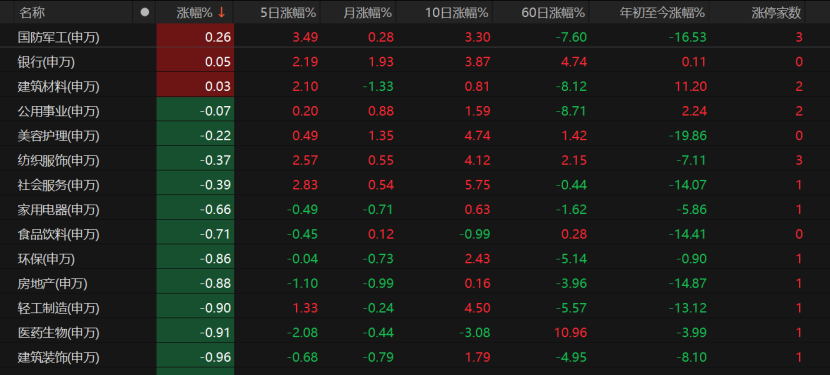Image resolution: width=830 pixels, height=375 pixels.
Task: Click 0.03 change cell for 建筑材料
Action: (x=195, y=86)
